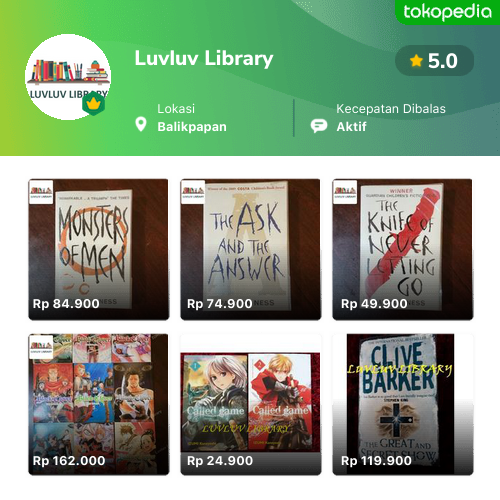500x500 pixels.
Task: Click the gold star rating icon
Action: click(416, 61)
